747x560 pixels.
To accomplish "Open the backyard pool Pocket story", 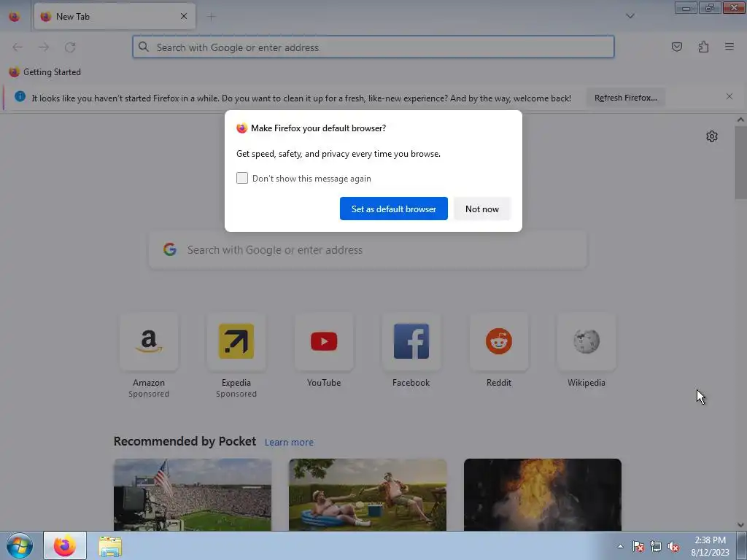I will (x=368, y=495).
